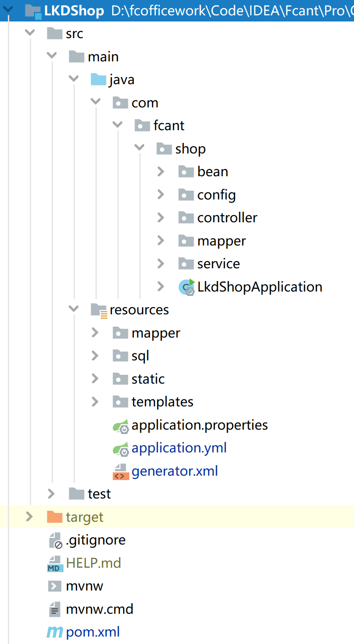354x644 pixels.
Task: Click the generator.xml file icon
Action: (x=120, y=472)
